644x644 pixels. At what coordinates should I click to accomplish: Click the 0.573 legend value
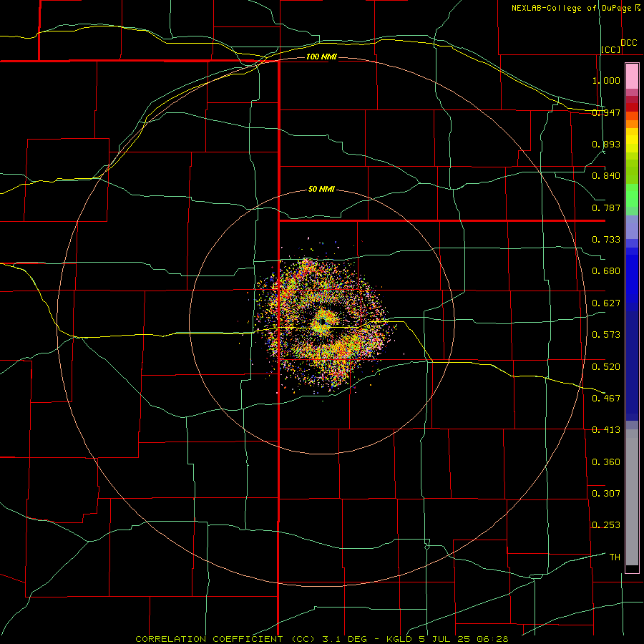tap(606, 335)
